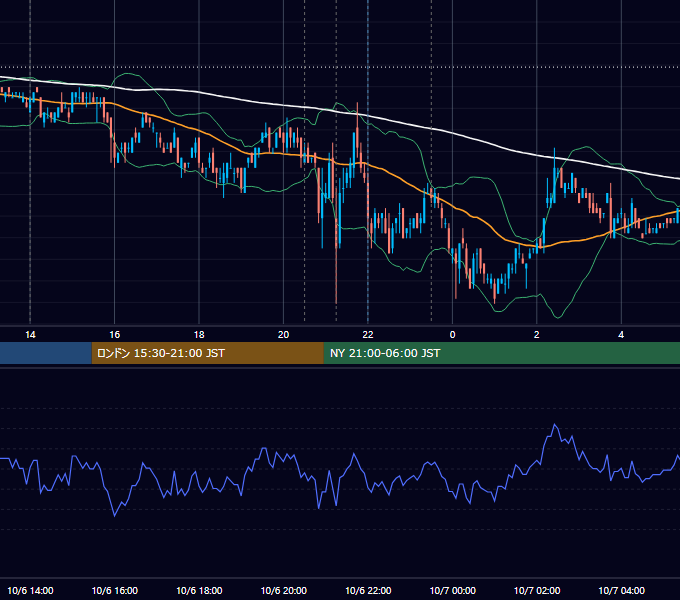Click the 10/6 22:00 date label
The height and width of the screenshot is (600, 680).
click(x=368, y=590)
